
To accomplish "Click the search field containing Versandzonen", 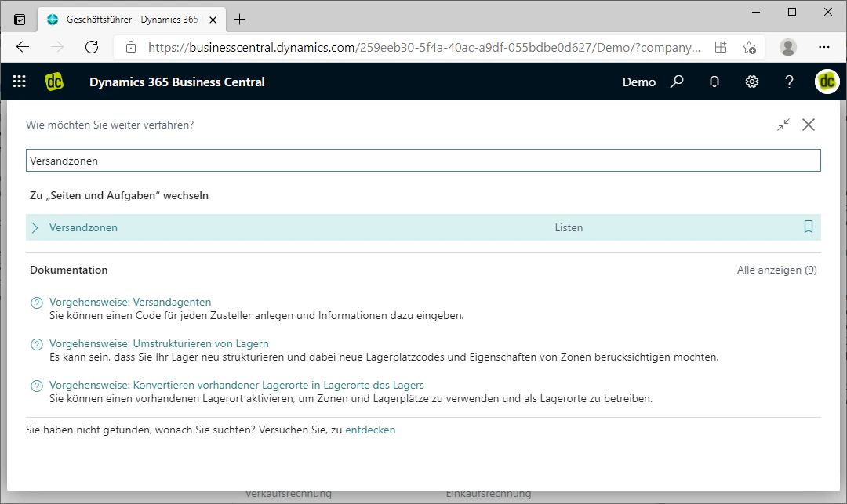I will pyautogui.click(x=423, y=161).
